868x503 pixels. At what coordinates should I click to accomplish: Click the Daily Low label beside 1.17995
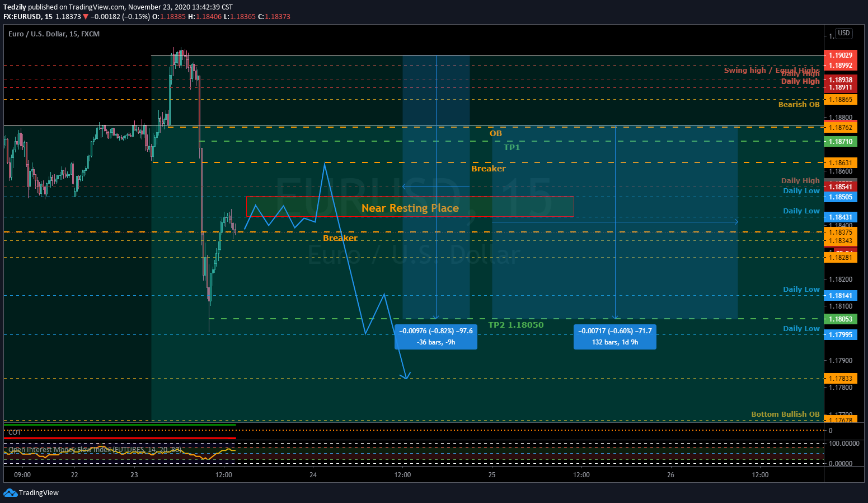click(x=801, y=329)
